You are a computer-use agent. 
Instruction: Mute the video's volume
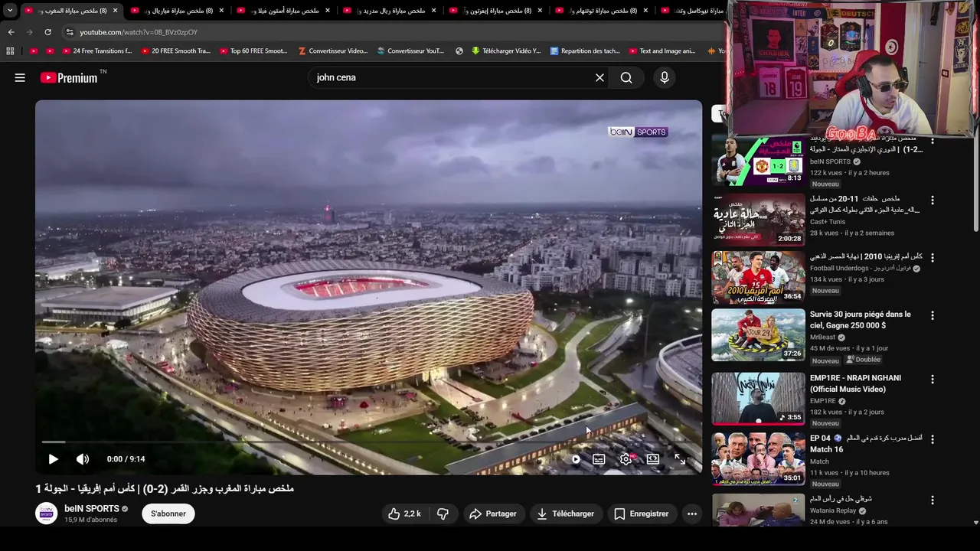coord(83,459)
